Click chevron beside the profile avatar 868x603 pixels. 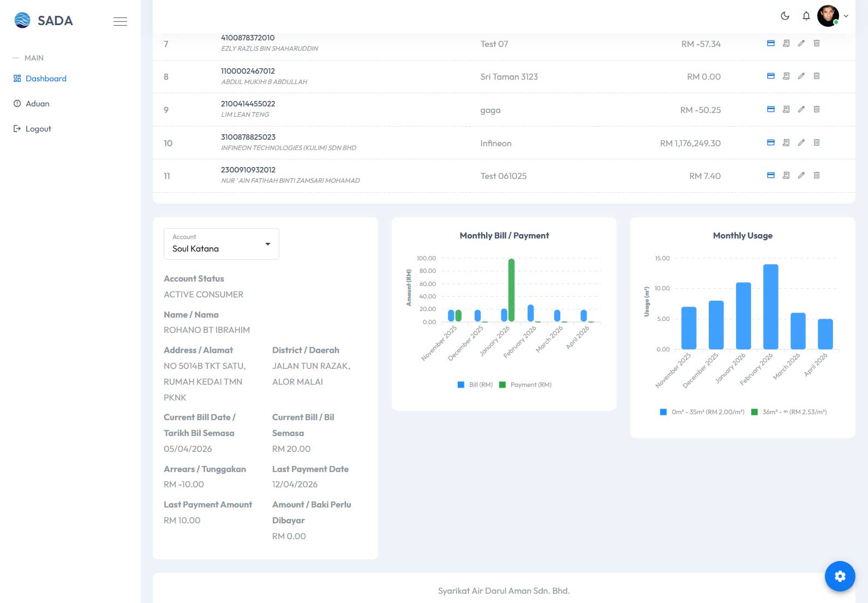pos(846,16)
